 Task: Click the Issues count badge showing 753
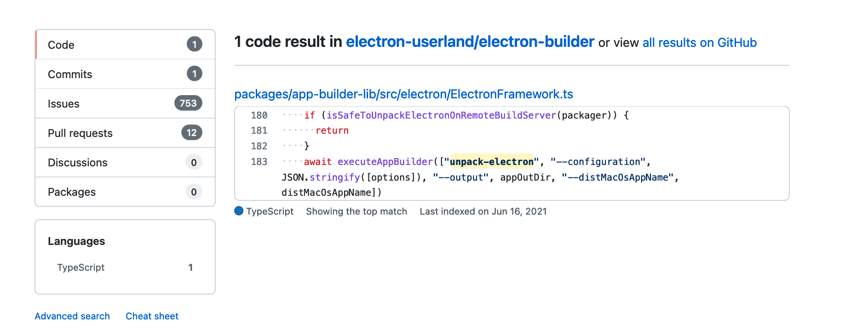coord(188,103)
